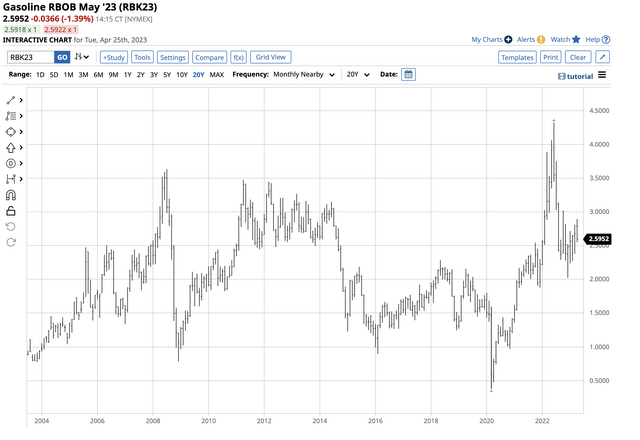Click the Alerts link text
Image resolution: width=640 pixels, height=440 pixels.
(526, 40)
